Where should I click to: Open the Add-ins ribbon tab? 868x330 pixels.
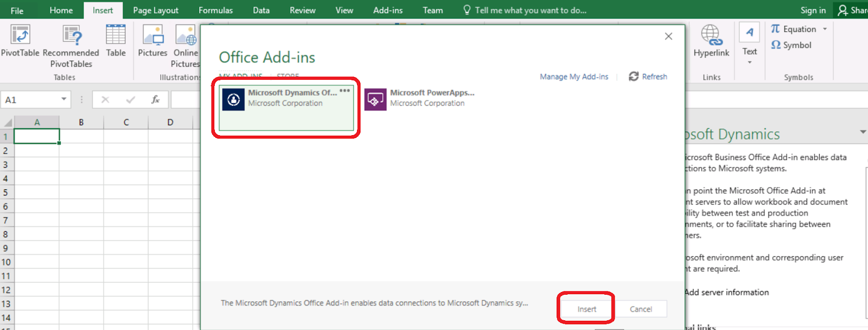[388, 10]
